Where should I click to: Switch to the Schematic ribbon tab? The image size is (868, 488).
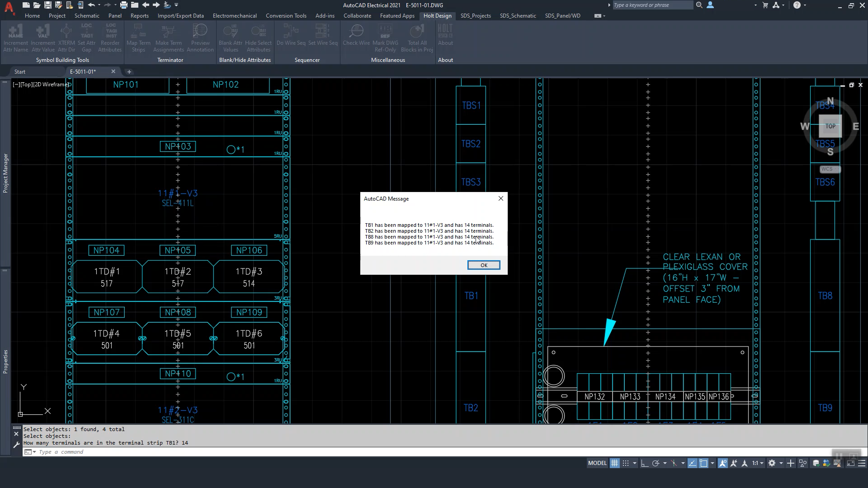[87, 15]
